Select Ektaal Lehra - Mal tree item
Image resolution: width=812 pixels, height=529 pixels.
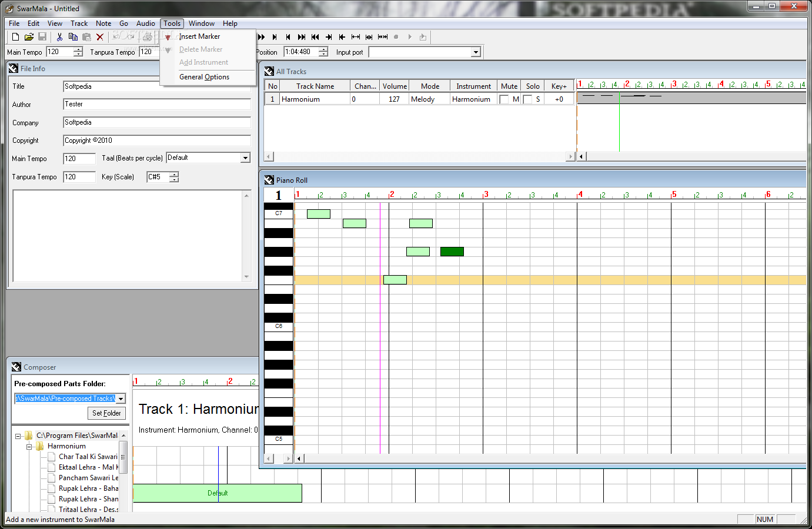pos(88,467)
